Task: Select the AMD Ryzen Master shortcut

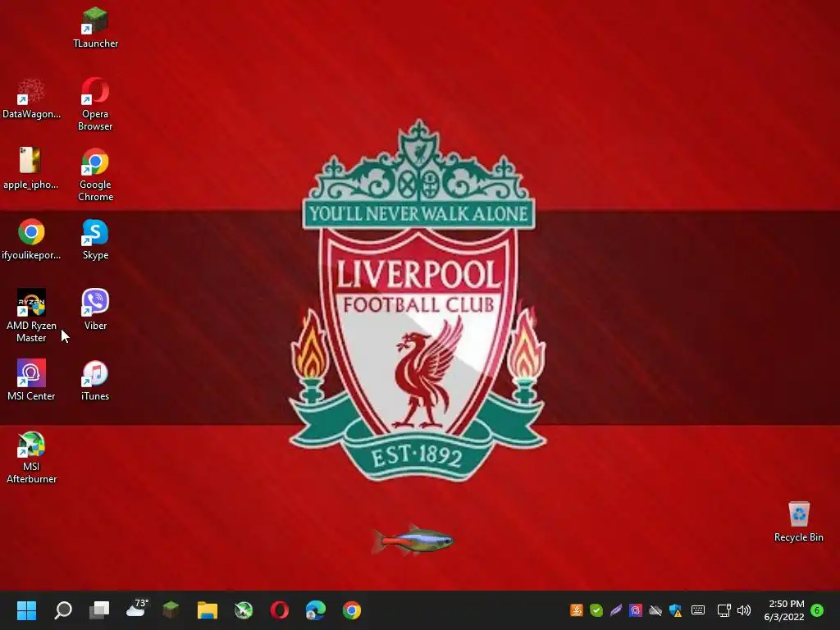Action: pyautogui.click(x=31, y=316)
